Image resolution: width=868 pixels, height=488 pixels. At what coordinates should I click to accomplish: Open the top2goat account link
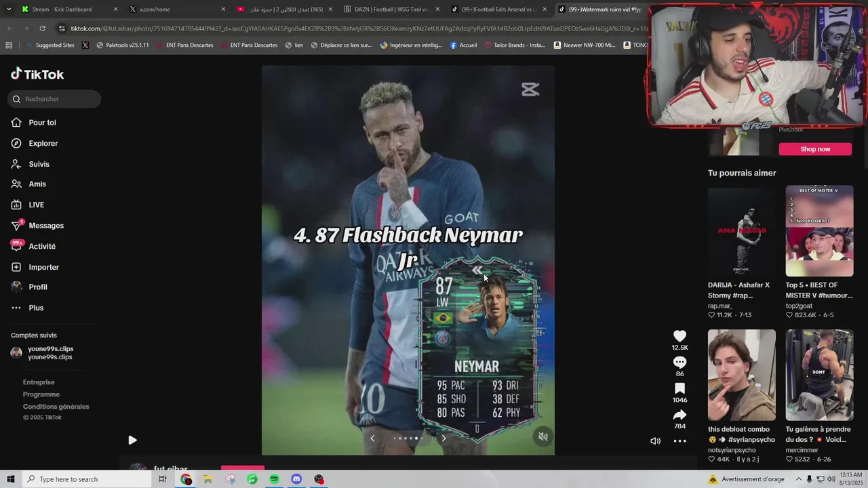pyautogui.click(x=800, y=306)
